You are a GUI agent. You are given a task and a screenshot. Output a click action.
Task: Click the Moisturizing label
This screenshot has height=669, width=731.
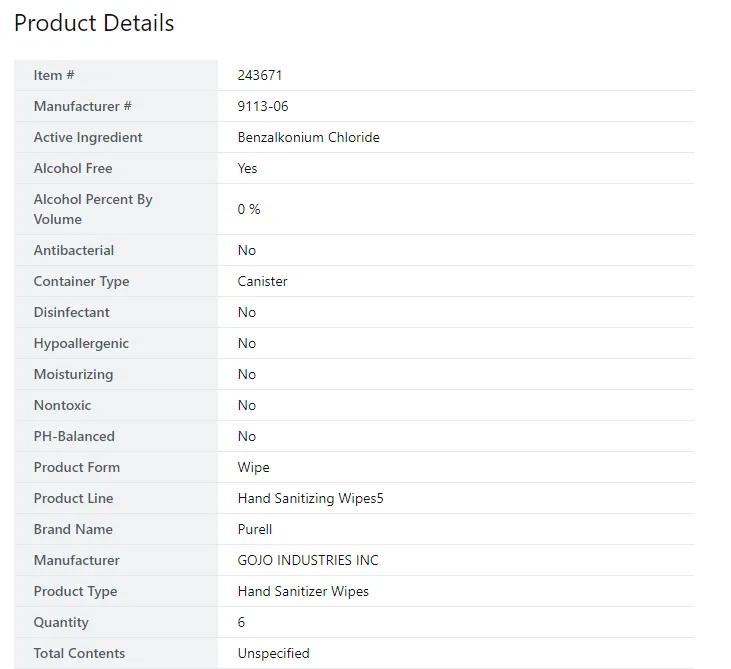(74, 374)
